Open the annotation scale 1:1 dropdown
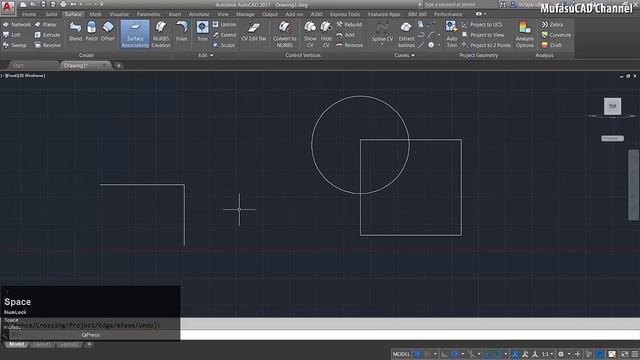 pos(547,354)
